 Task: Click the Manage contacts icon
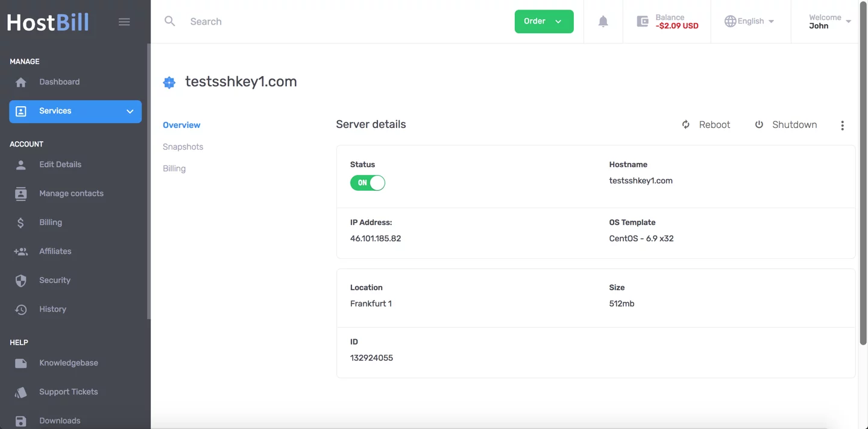click(x=21, y=194)
